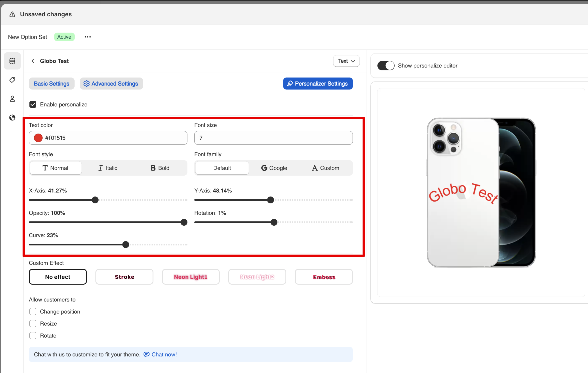The image size is (588, 373).
Task: Enable Change position checkbox
Action: click(33, 312)
